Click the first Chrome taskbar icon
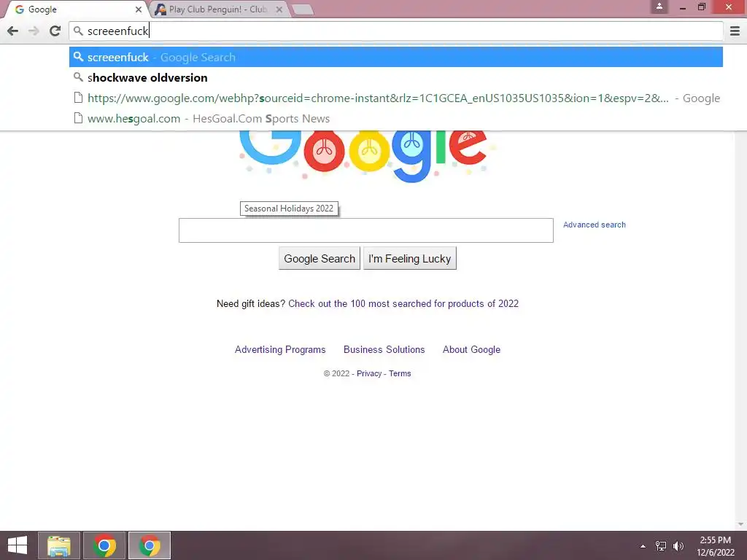Image resolution: width=747 pixels, height=560 pixels. pyautogui.click(x=104, y=545)
